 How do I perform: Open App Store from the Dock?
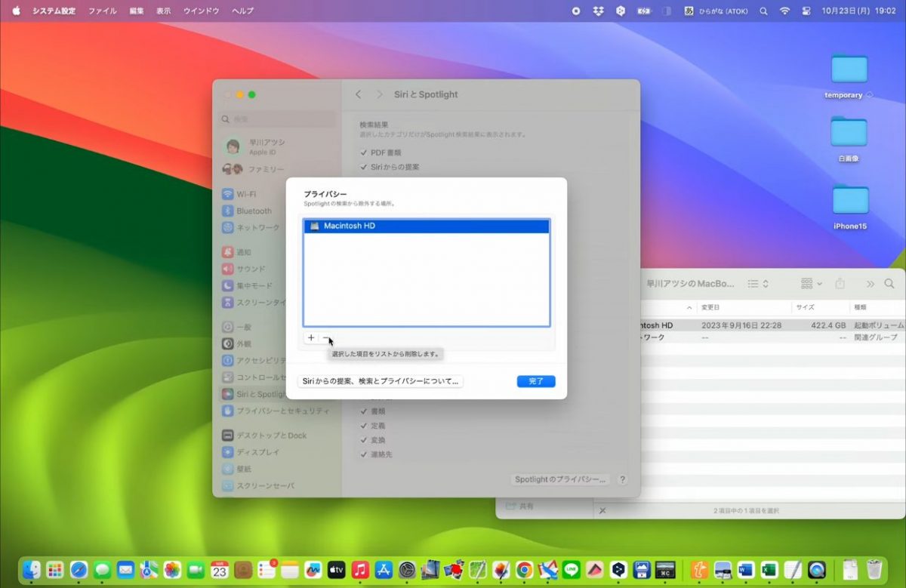[x=384, y=570]
